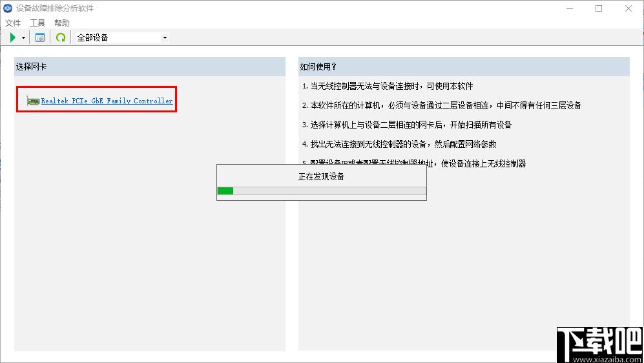Expand the 全部设备 device filter dropdown
The height and width of the screenshot is (363, 644).
[x=164, y=37]
